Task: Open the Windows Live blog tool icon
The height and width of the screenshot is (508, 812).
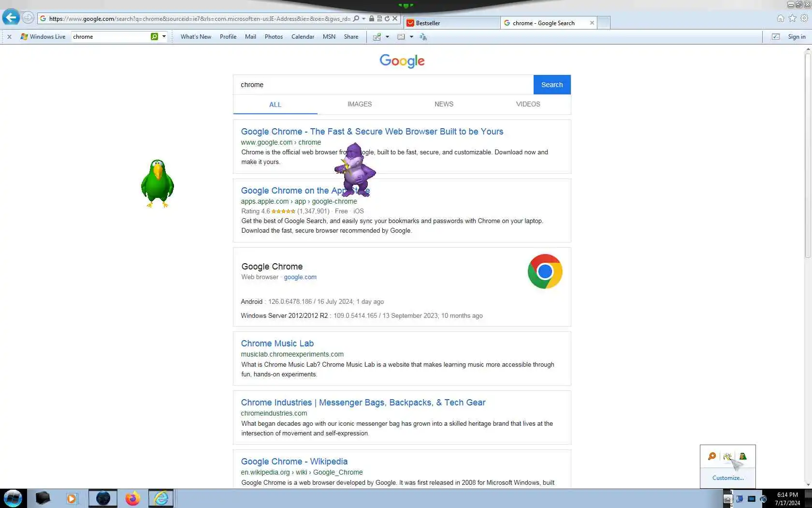Action: [x=377, y=37]
